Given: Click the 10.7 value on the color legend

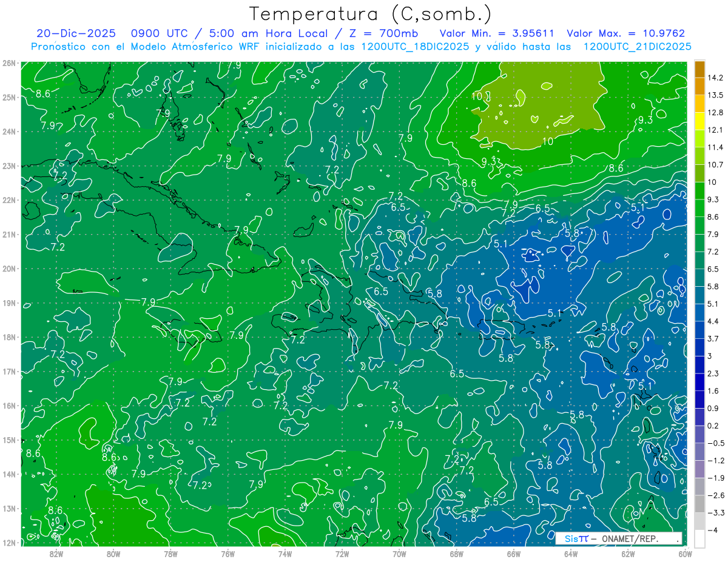Looking at the screenshot, I should [716, 165].
